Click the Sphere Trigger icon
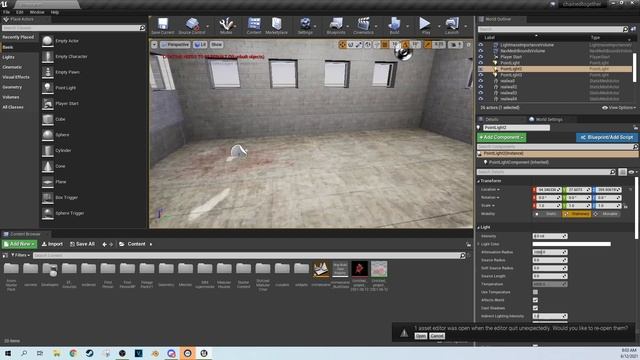 click(x=48, y=213)
